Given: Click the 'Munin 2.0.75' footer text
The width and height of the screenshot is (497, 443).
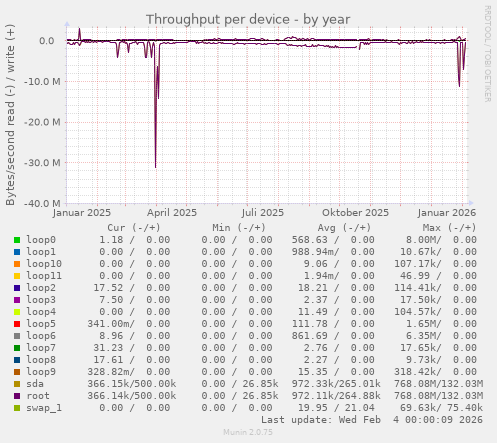Looking at the screenshot, I should [x=248, y=432].
